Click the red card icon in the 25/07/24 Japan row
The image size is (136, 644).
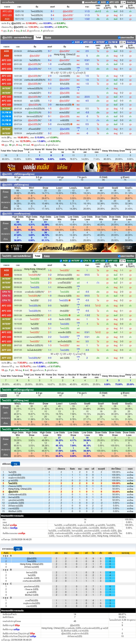71,124
